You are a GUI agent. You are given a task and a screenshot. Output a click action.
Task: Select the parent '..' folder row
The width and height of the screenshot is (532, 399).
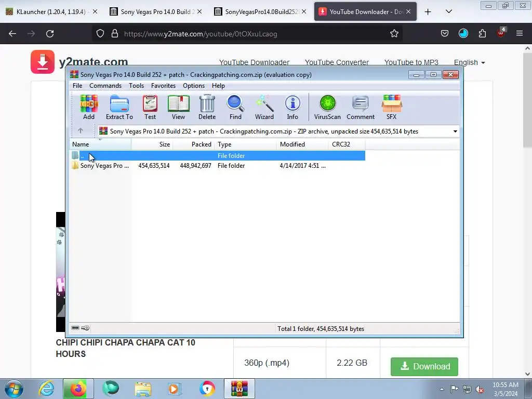click(x=218, y=156)
